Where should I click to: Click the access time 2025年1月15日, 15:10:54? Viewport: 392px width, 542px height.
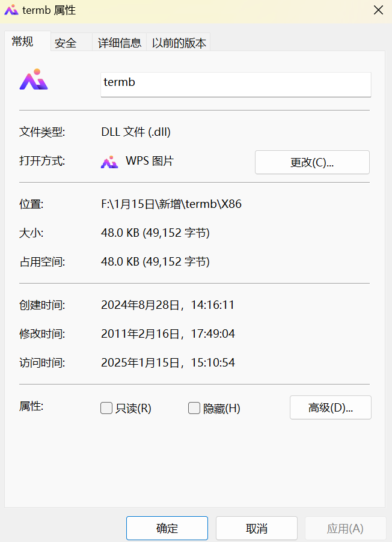click(x=168, y=362)
